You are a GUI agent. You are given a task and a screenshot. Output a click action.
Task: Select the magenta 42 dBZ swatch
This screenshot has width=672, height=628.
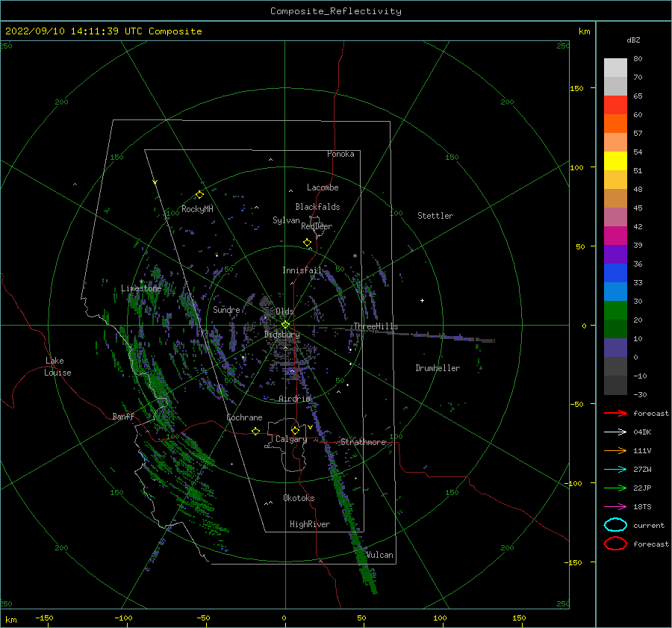tap(615, 235)
